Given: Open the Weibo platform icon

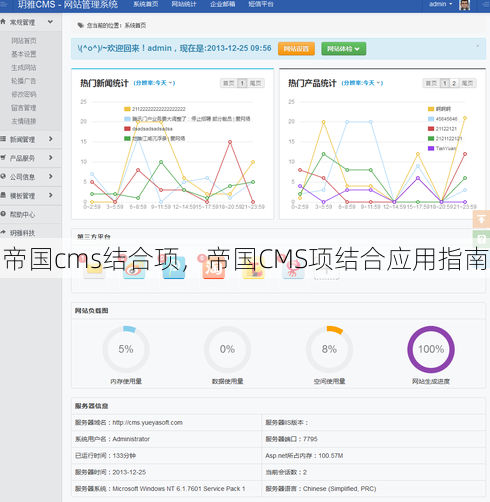Looking at the screenshot, I should (134, 269).
